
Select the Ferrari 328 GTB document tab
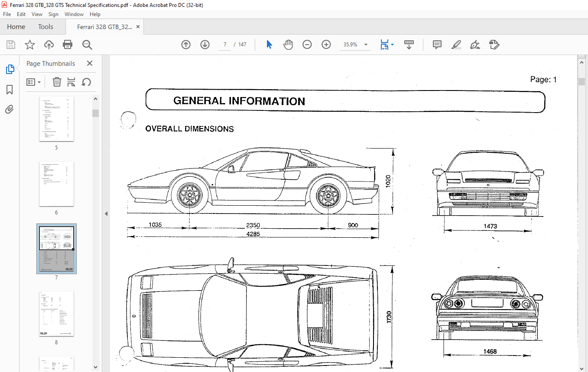pyautogui.click(x=104, y=27)
